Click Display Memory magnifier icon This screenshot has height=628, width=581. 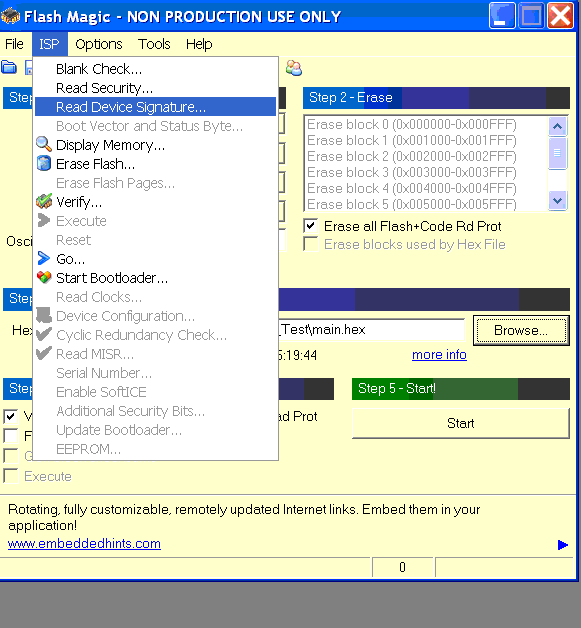click(44, 145)
